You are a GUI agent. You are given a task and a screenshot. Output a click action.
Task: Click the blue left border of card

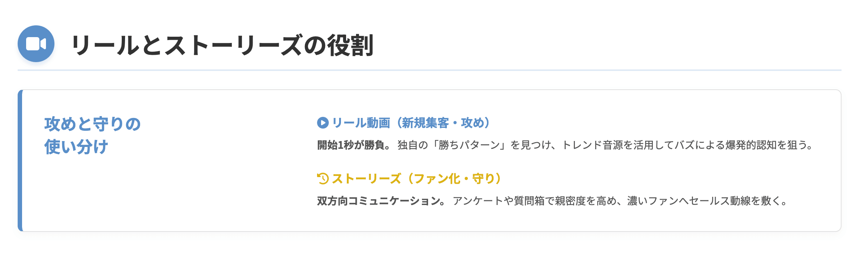tap(20, 161)
